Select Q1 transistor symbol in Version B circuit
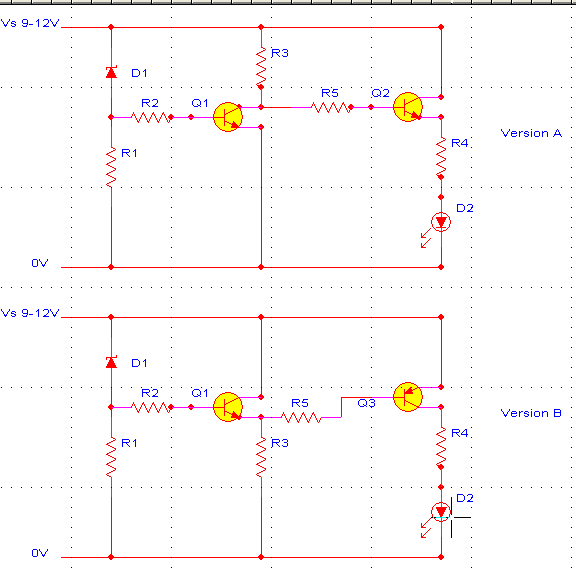Screen dimensions: 576x573 pos(228,407)
